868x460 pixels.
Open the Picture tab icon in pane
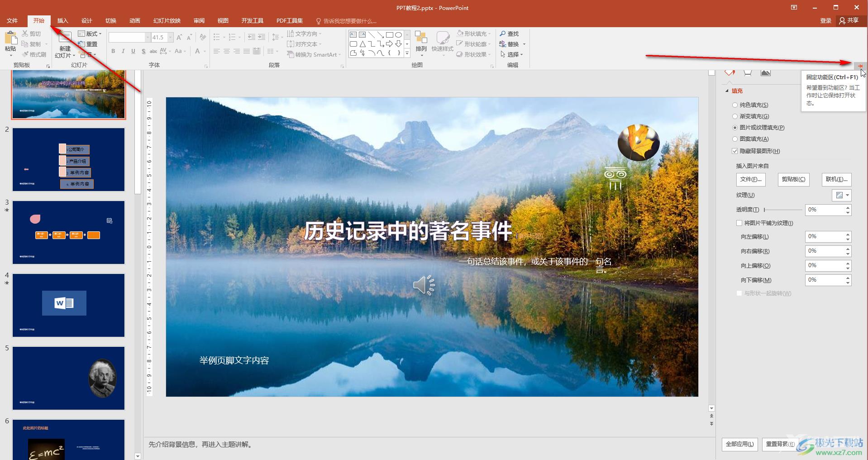(766, 72)
